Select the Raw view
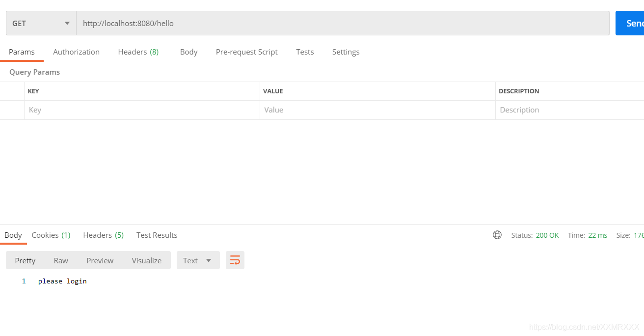 pos(61,260)
